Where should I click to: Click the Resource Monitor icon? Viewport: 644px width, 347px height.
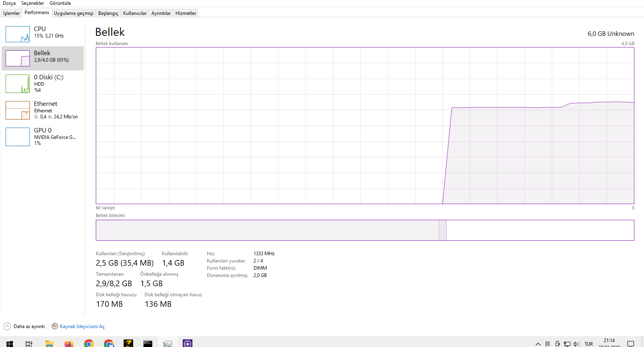[x=55, y=326]
